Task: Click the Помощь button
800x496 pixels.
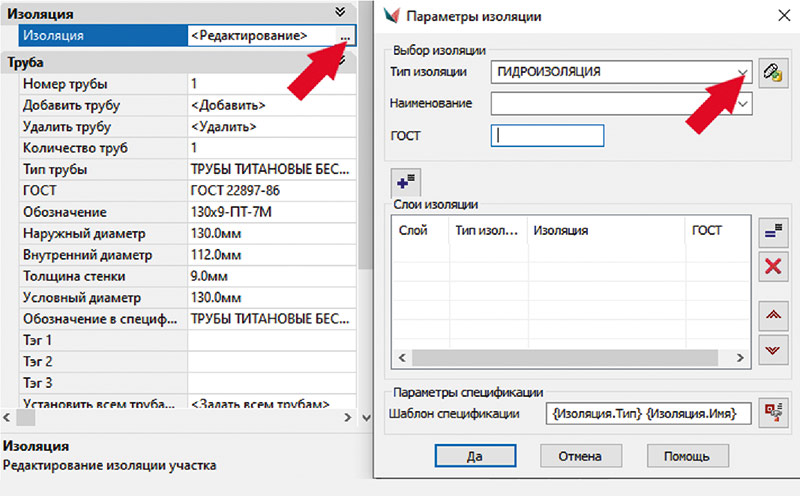Action: point(685,455)
